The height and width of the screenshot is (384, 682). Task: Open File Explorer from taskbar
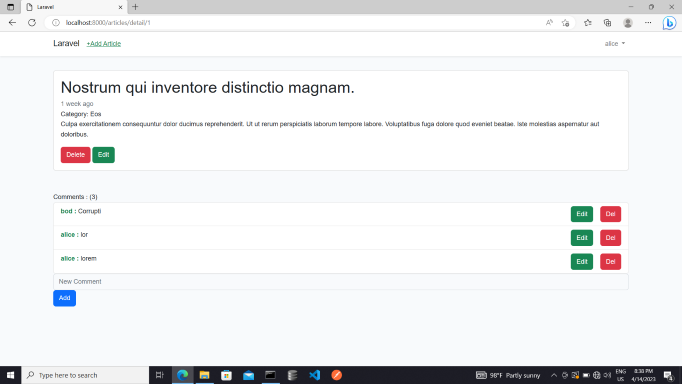pyautogui.click(x=204, y=375)
